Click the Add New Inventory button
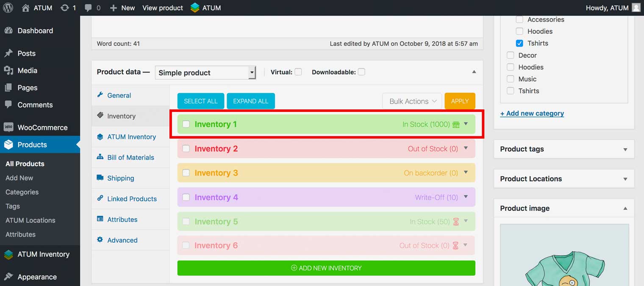644x286 pixels. [x=326, y=268]
